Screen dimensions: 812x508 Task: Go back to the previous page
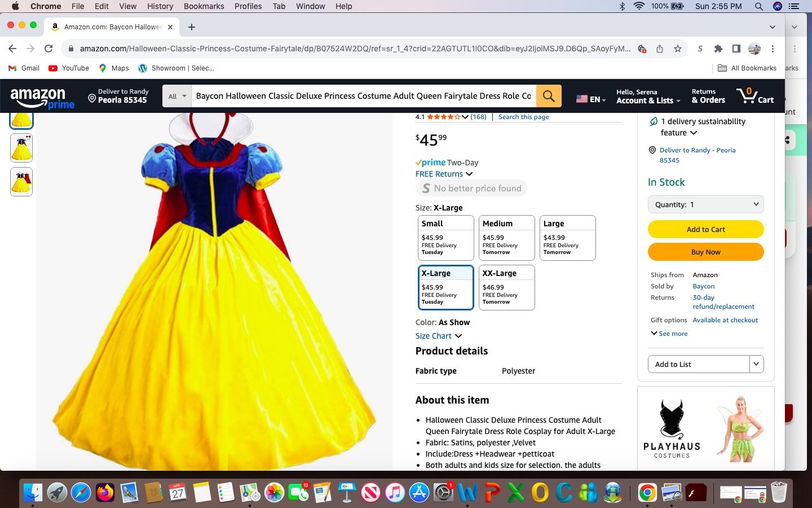[12, 49]
